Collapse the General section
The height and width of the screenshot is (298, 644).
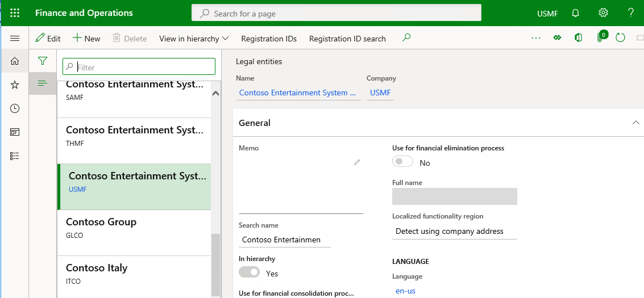[635, 123]
